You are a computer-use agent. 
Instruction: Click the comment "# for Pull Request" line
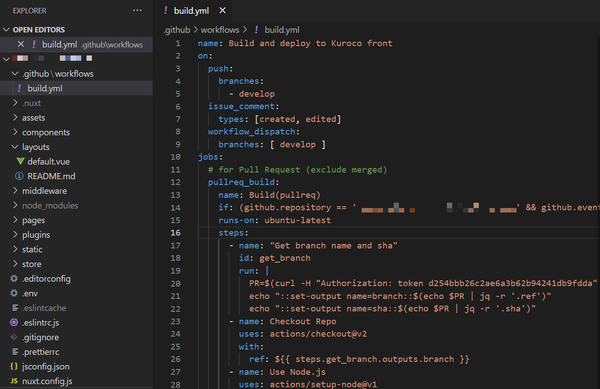coord(297,169)
